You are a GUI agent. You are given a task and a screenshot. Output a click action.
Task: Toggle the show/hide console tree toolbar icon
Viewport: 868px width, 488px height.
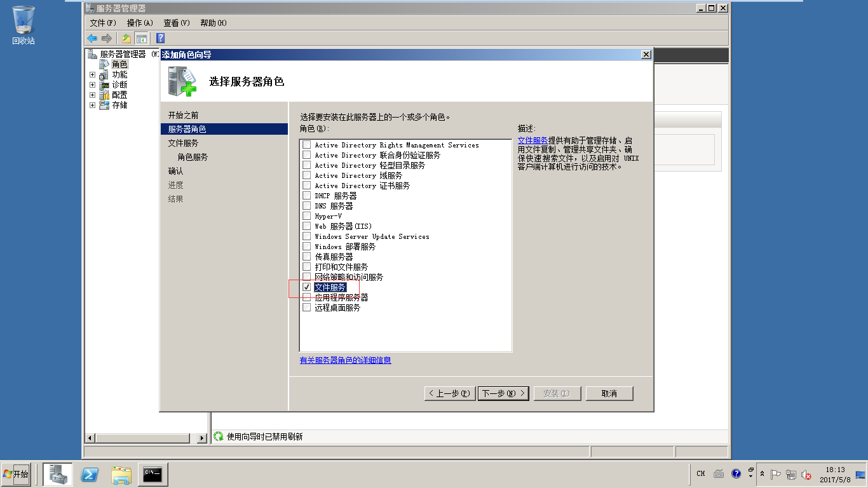[141, 38]
